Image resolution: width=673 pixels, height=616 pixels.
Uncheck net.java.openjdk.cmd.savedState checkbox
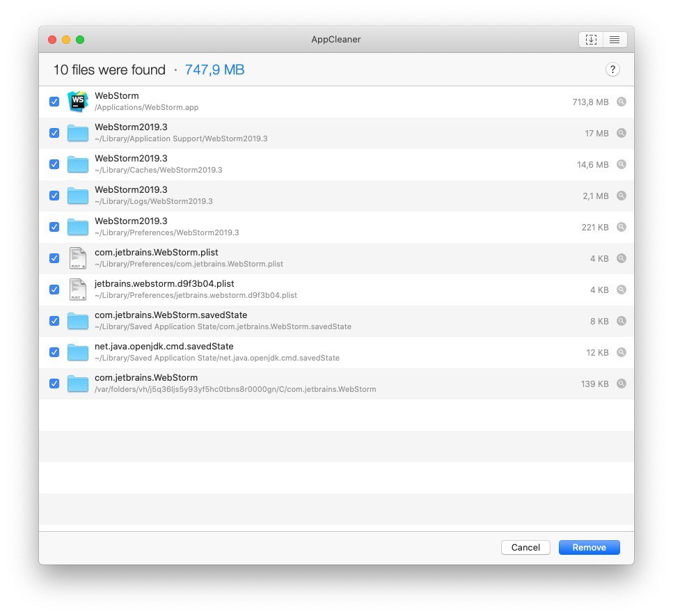click(54, 352)
